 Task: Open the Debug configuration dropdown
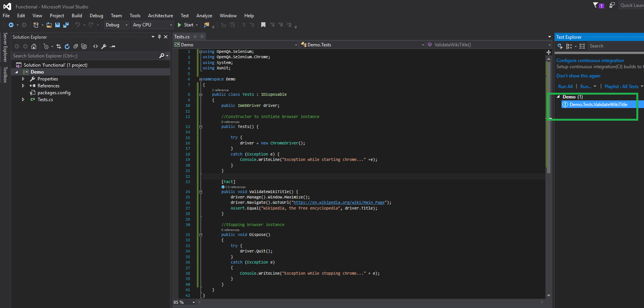point(117,25)
